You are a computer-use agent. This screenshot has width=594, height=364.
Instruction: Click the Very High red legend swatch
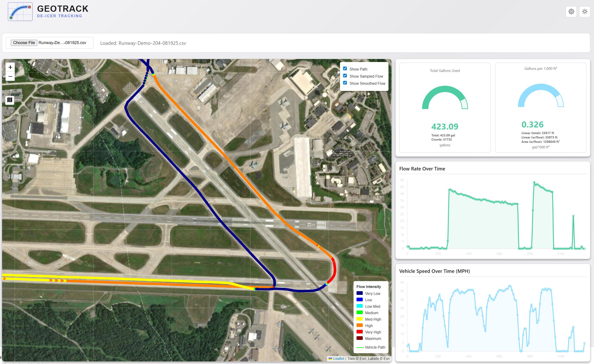point(360,332)
